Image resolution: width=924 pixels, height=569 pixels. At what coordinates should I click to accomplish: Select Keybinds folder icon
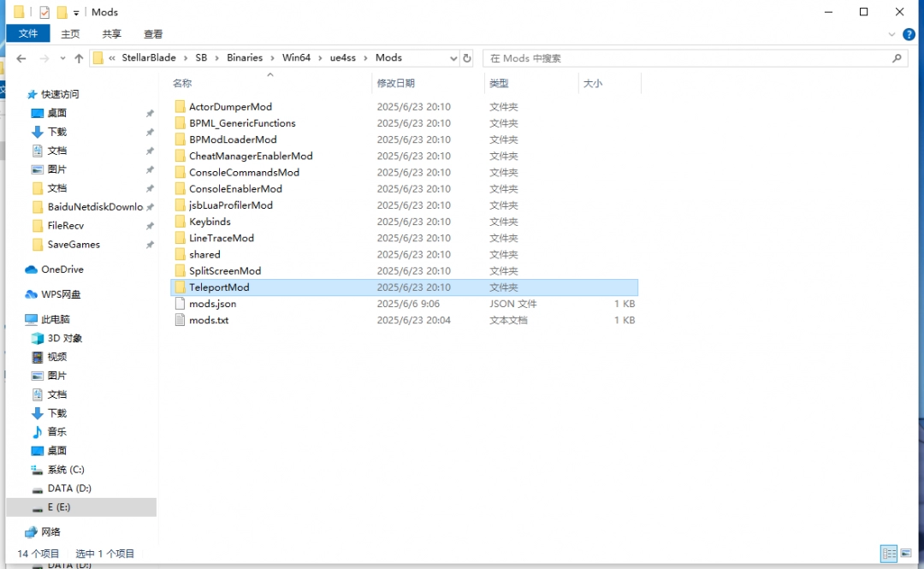click(x=180, y=222)
